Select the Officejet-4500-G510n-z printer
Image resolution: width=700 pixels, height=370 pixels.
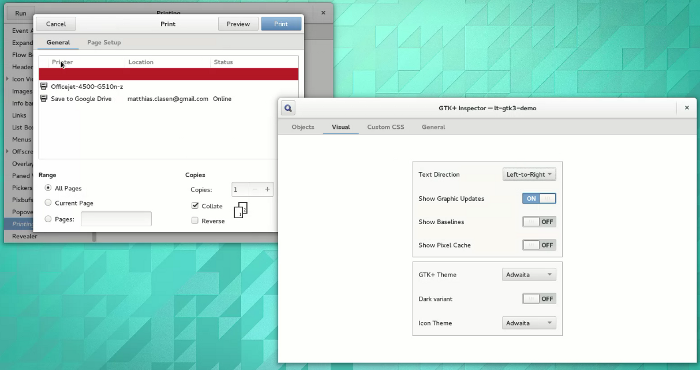coord(168,86)
